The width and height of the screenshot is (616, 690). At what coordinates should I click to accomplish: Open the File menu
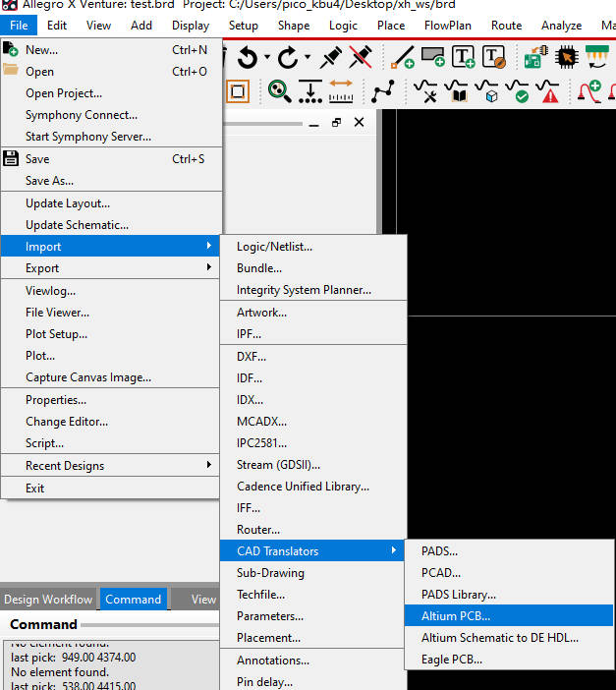[x=19, y=26]
